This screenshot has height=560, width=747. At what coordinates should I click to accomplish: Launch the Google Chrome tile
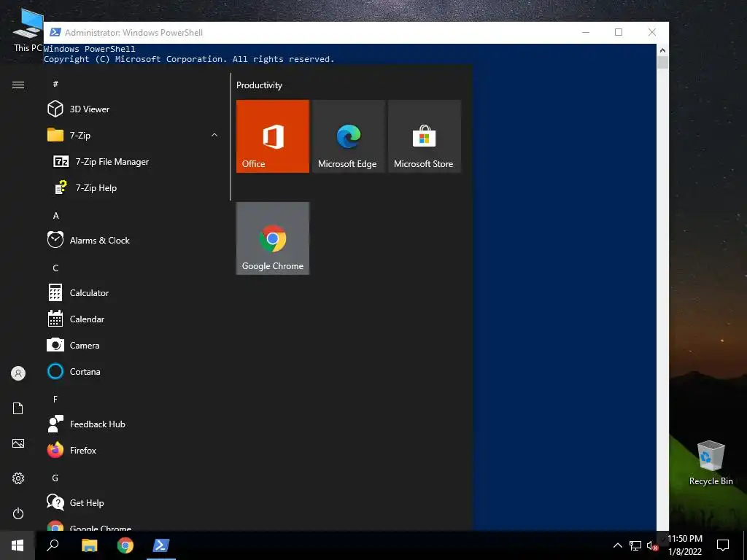click(273, 238)
